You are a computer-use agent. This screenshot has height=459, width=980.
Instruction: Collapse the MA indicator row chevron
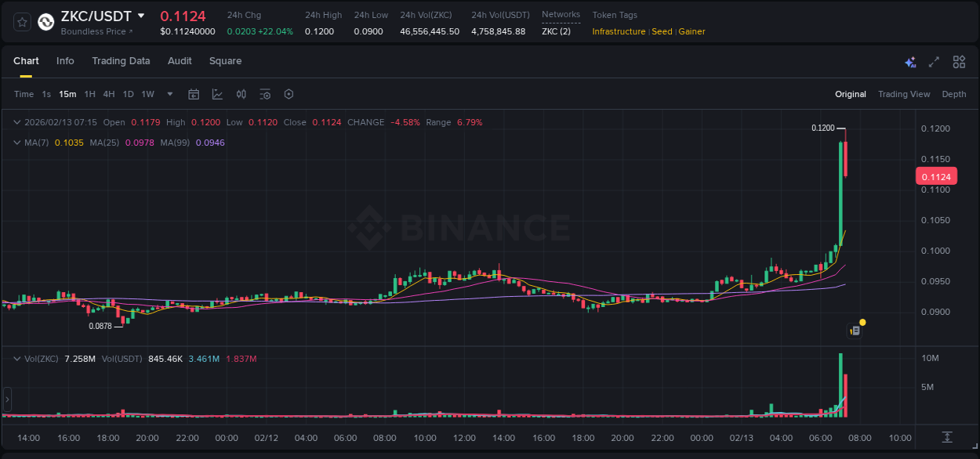coord(17,143)
